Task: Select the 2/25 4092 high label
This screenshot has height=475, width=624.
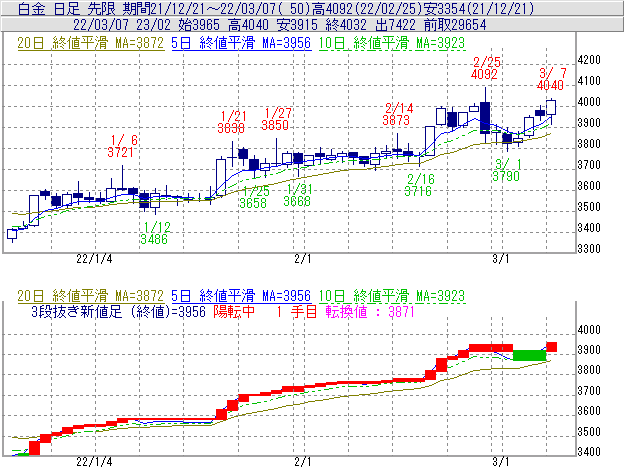Action: click(x=485, y=68)
